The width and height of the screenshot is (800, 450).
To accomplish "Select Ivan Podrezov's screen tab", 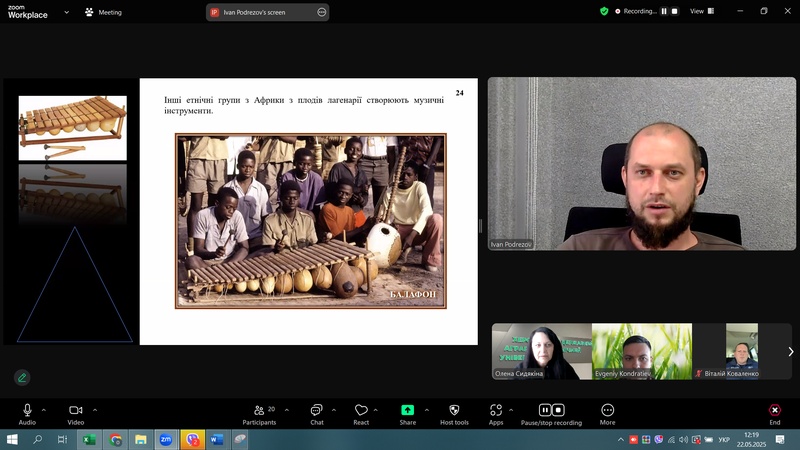I will pyautogui.click(x=267, y=12).
